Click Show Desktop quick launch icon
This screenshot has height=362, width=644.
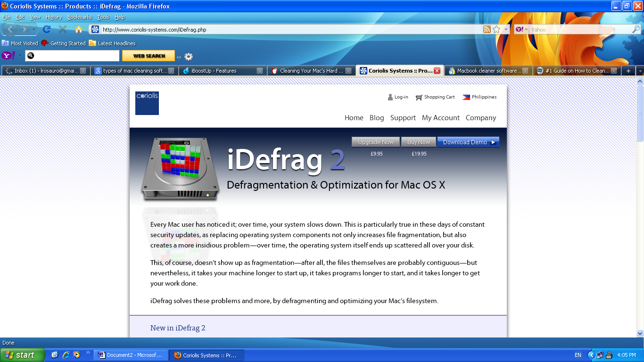pos(55,355)
